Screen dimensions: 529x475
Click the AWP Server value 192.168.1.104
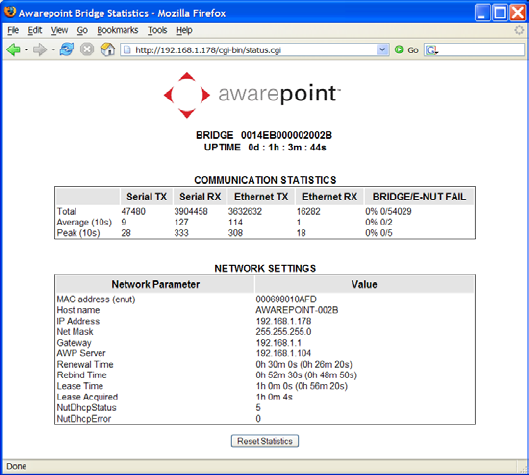(x=283, y=353)
